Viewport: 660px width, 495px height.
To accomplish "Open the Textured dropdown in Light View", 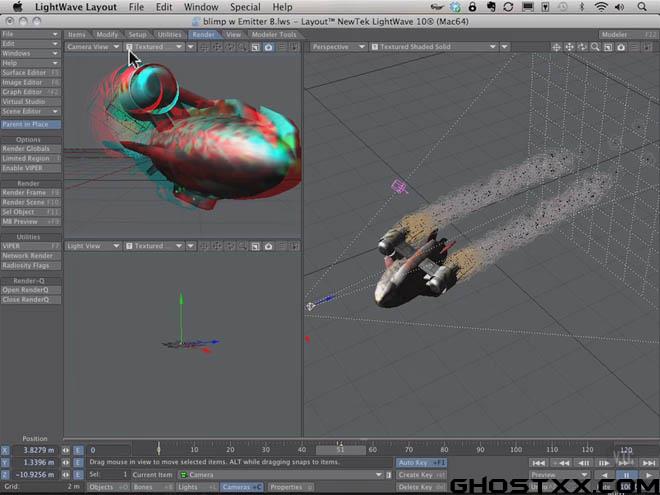I will click(154, 246).
